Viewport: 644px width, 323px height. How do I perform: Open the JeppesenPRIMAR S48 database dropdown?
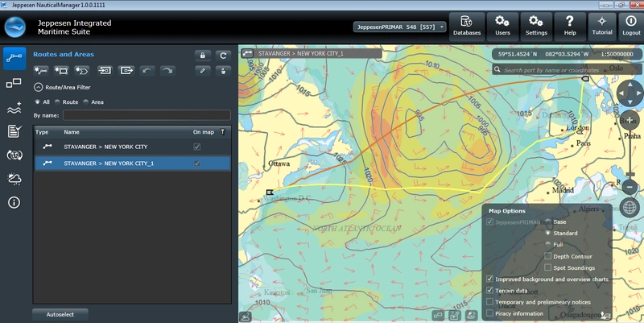[x=399, y=27]
